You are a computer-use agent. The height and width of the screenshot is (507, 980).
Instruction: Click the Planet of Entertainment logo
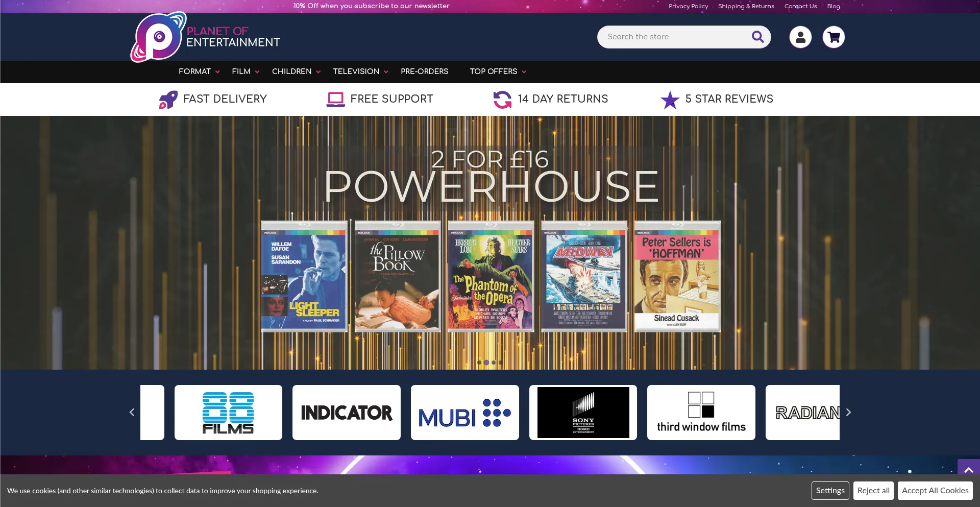(205, 37)
